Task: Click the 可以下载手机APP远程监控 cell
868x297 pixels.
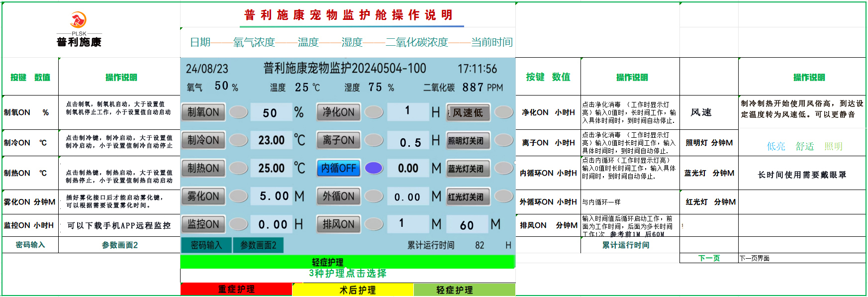Action: (x=119, y=225)
